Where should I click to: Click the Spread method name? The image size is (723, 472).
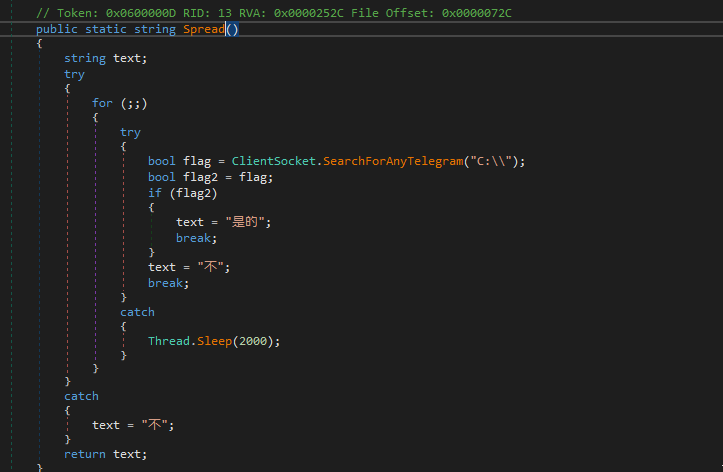tap(204, 29)
